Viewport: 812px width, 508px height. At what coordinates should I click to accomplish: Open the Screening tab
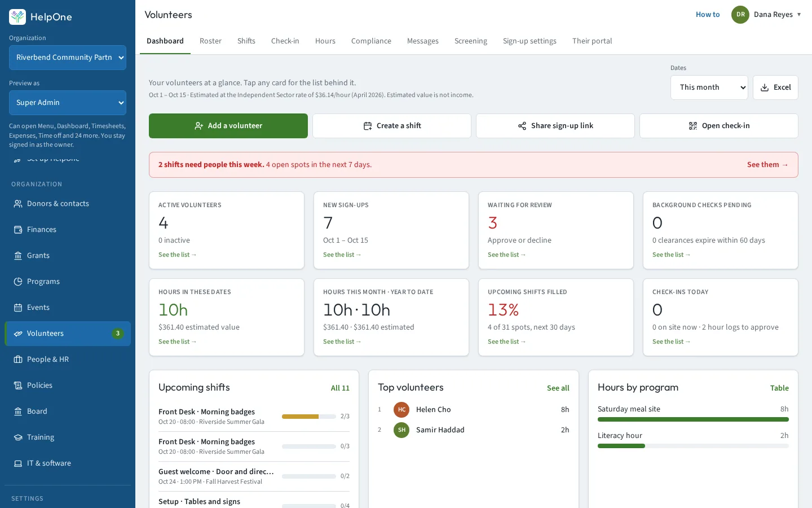pos(471,41)
